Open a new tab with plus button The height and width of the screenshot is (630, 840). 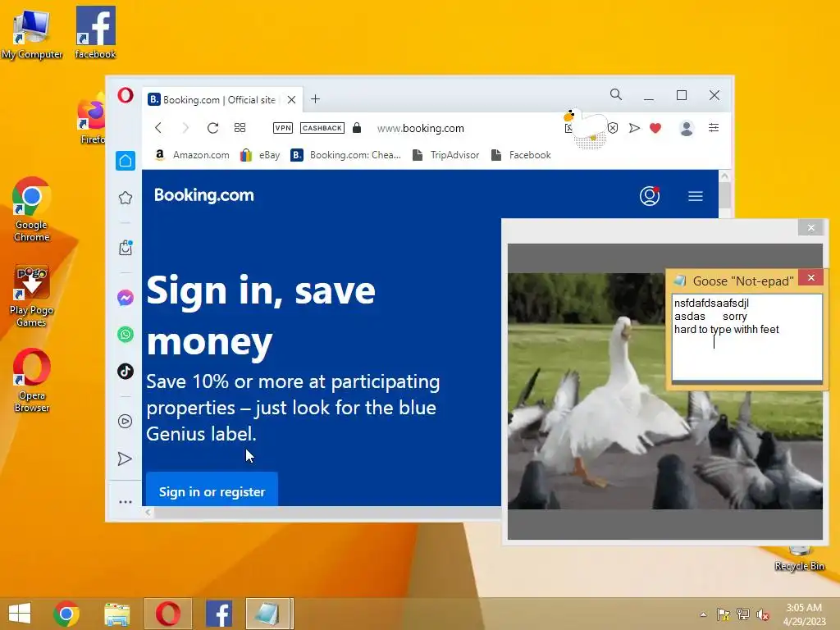click(315, 99)
